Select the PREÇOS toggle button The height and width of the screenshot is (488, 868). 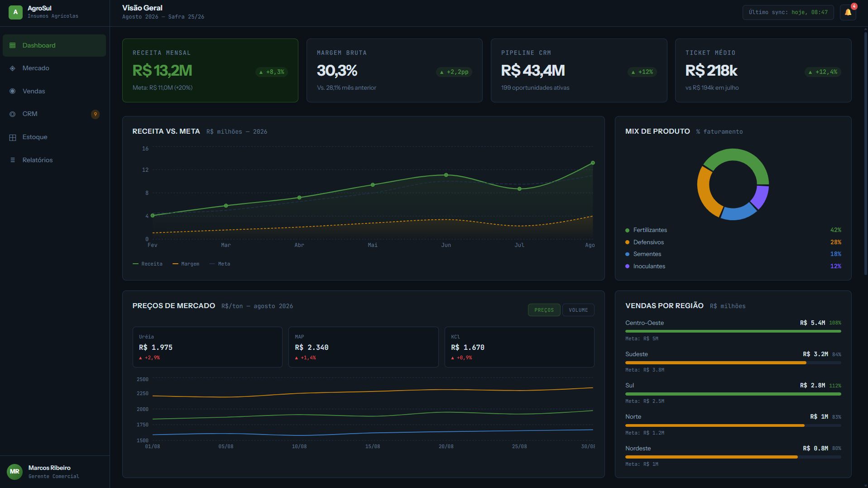pos(544,310)
